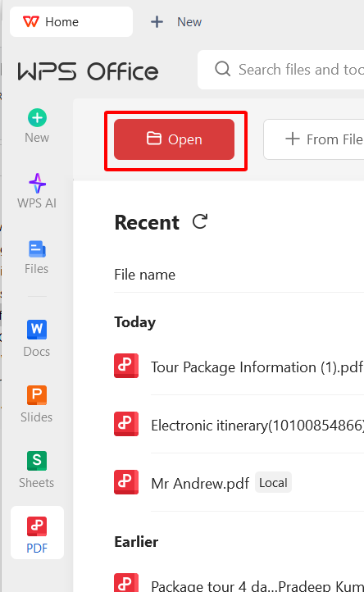Viewport: 364px width, 592px height.
Task: Switch to the Home tab
Action: 71,21
